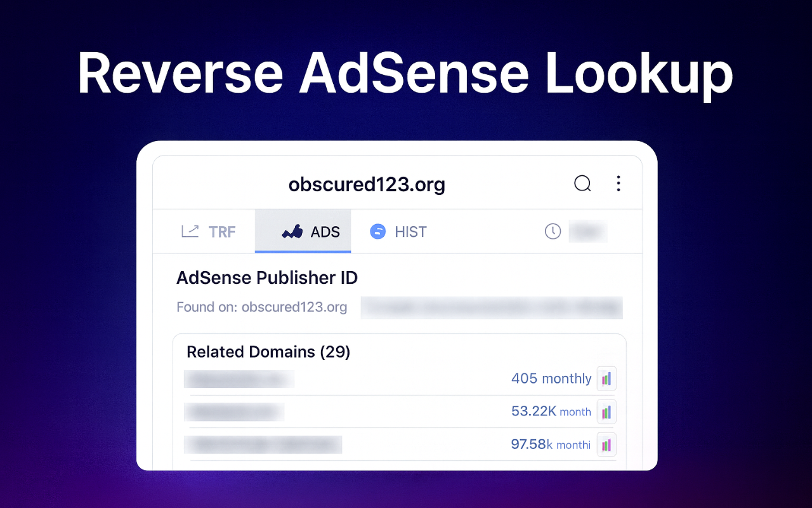The width and height of the screenshot is (812, 508).
Task: Open the HIST tab
Action: point(398,232)
